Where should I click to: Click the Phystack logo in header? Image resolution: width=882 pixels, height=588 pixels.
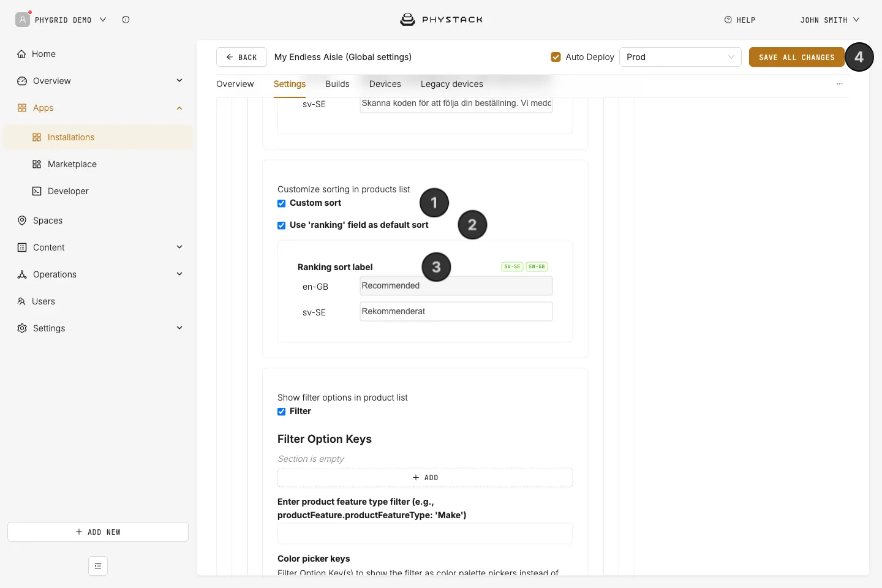pyautogui.click(x=441, y=20)
